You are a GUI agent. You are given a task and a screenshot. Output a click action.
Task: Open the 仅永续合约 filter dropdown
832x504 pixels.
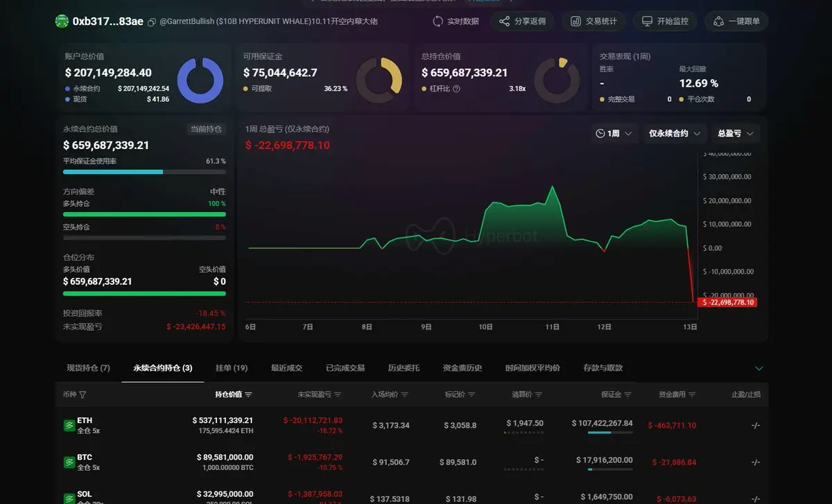tap(675, 133)
